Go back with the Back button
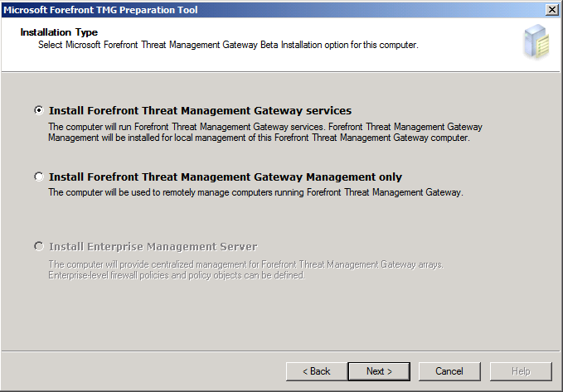 [316, 371]
